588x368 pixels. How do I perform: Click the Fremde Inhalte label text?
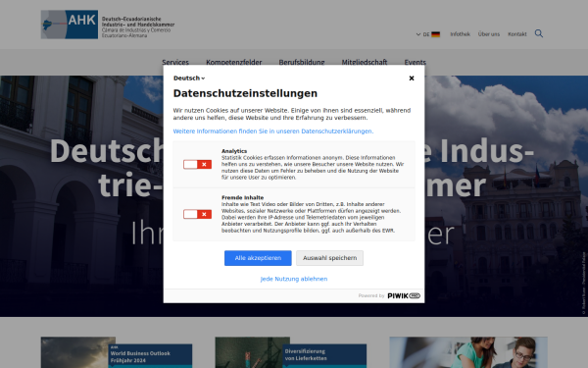click(x=243, y=197)
